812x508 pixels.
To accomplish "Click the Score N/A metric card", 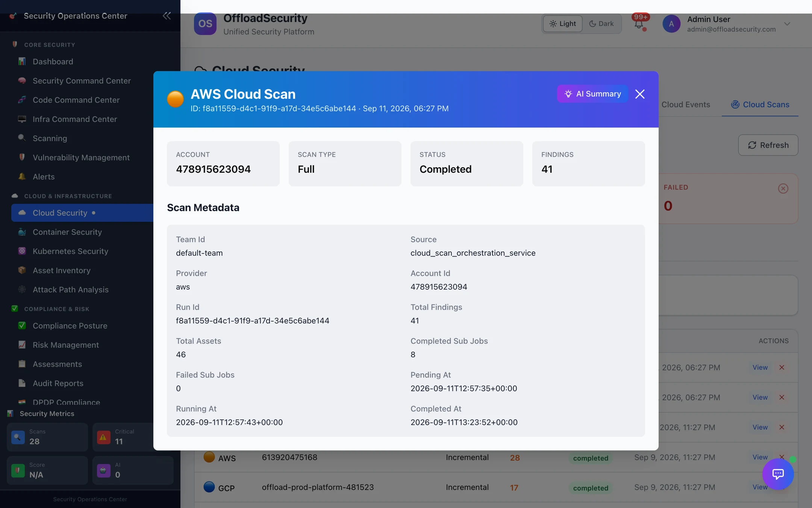I will click(47, 470).
